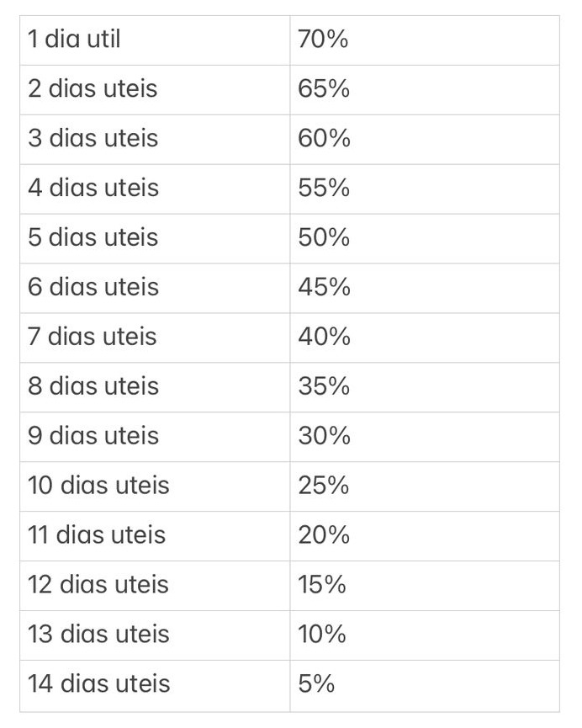
Task: Select the 70% table cell
Action: [323, 40]
